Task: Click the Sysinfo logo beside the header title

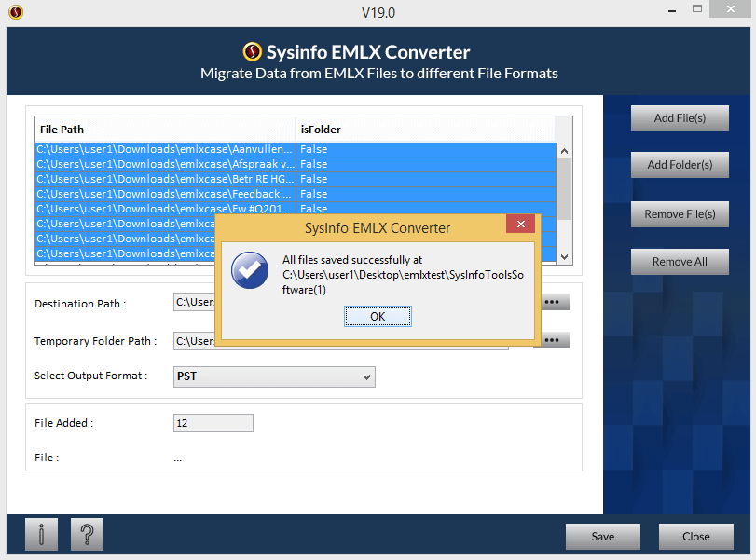Action: (x=253, y=51)
